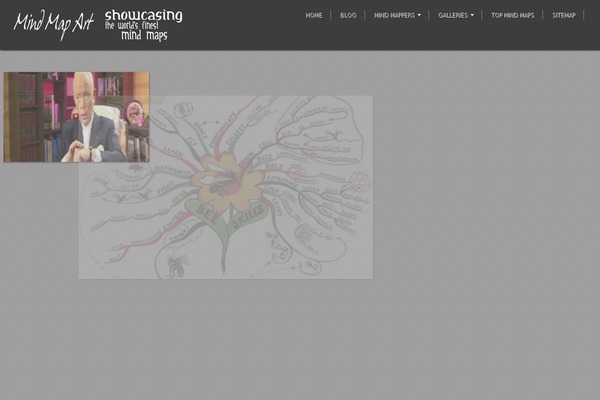Open the Mind Mappers menu
Viewport: 600px width, 400px height.
(394, 15)
